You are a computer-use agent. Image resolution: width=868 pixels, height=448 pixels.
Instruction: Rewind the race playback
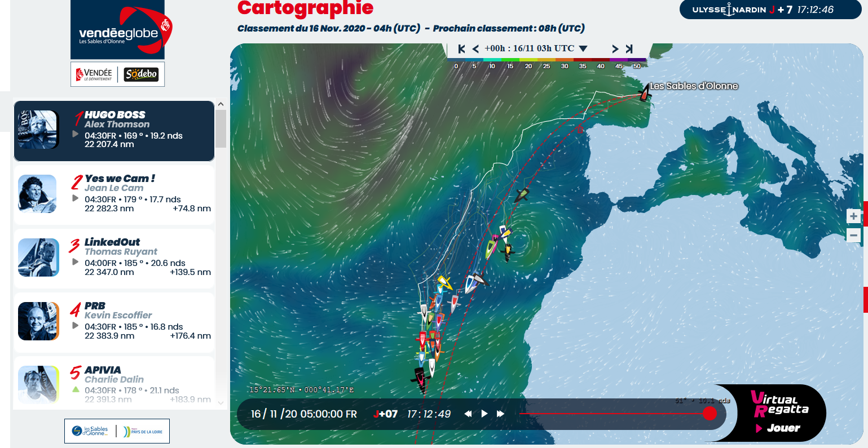(468, 414)
